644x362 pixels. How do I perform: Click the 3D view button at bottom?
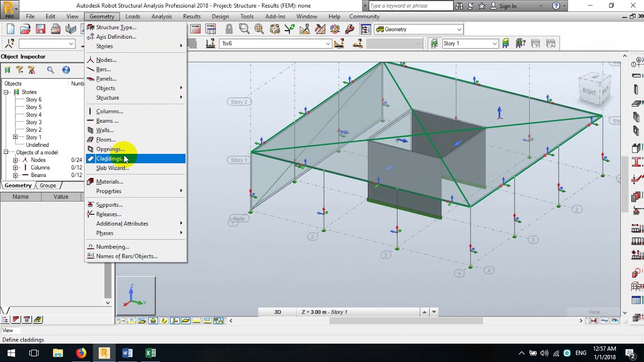pyautogui.click(x=278, y=312)
